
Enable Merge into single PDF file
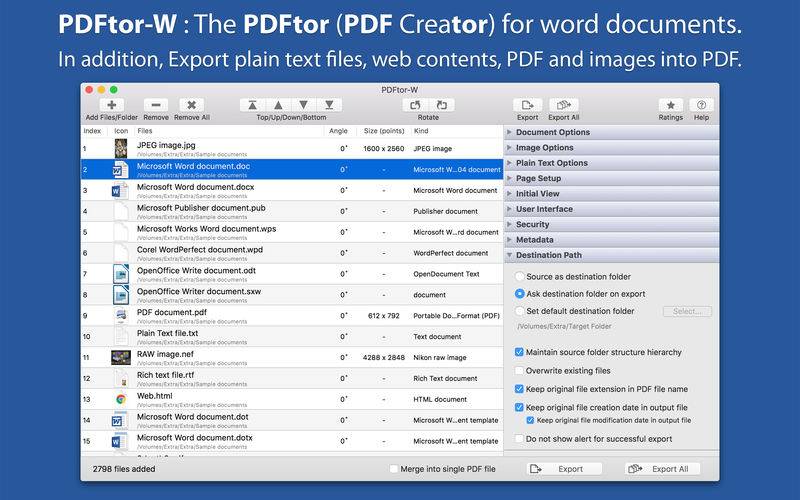coord(393,469)
